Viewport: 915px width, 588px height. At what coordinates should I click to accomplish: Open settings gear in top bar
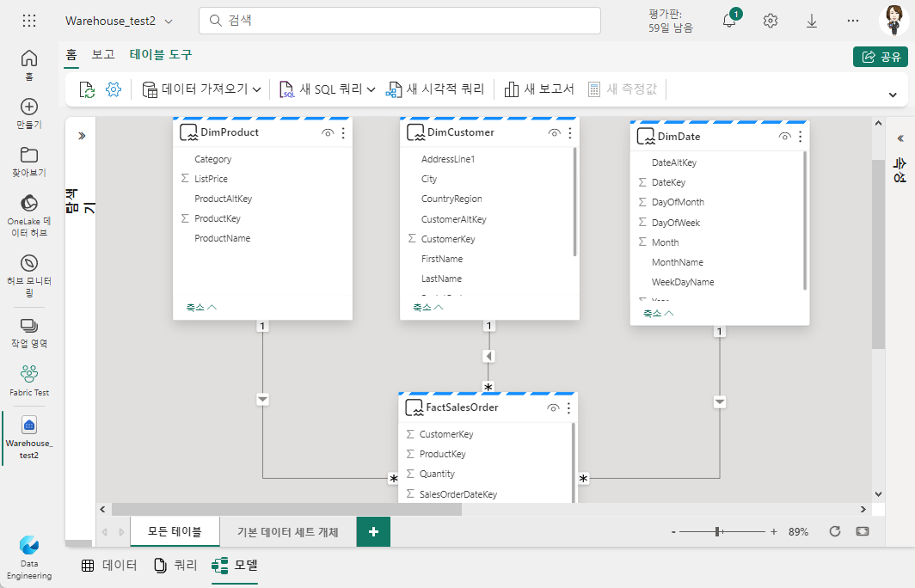(771, 21)
